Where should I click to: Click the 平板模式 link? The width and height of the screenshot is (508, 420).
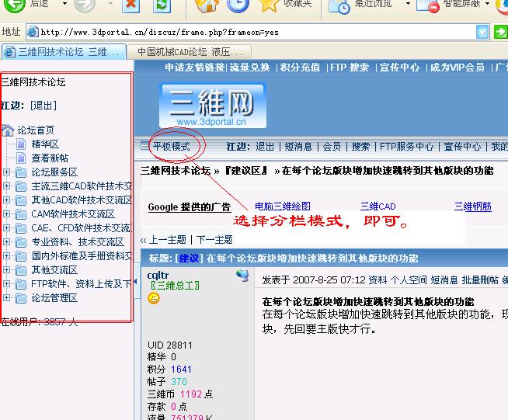172,147
